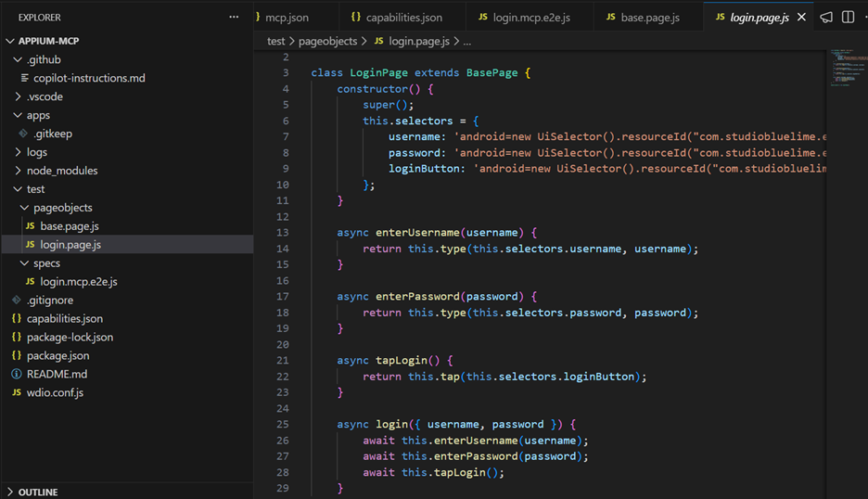The width and height of the screenshot is (868, 499).
Task: Open base.page.js in the explorer tree
Action: (x=69, y=226)
